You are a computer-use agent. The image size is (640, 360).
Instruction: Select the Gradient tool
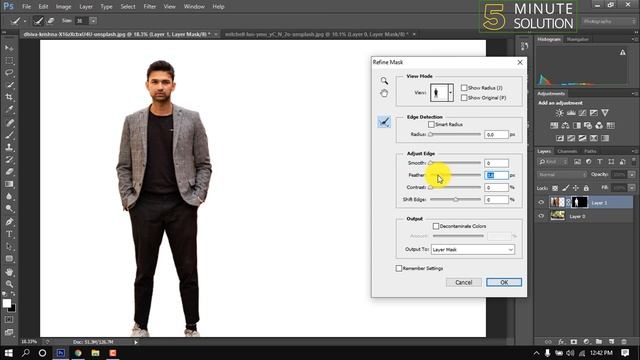pyautogui.click(x=9, y=184)
